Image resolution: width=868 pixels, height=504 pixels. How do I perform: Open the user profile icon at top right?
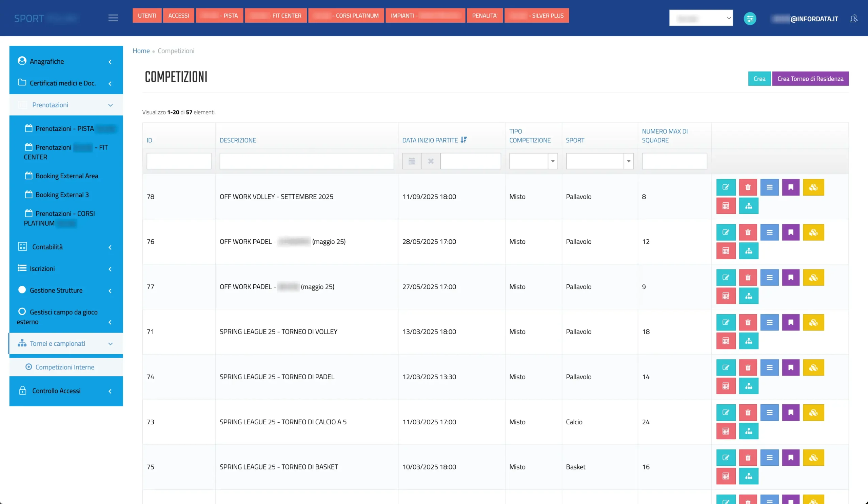pos(853,19)
